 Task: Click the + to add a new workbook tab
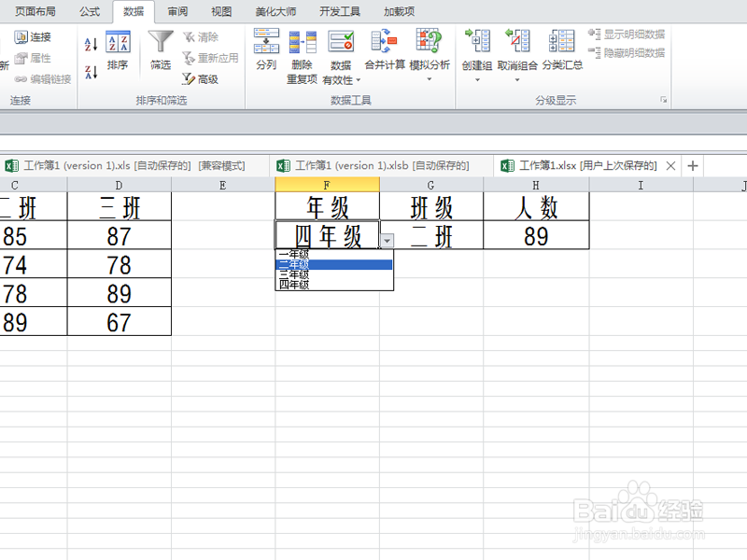click(691, 165)
